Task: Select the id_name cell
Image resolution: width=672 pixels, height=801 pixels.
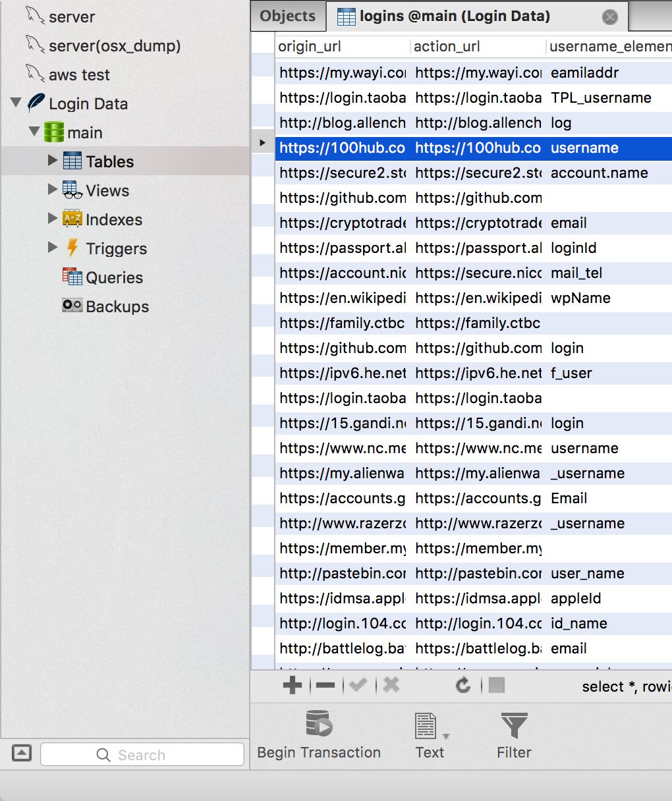Action: tap(609, 623)
